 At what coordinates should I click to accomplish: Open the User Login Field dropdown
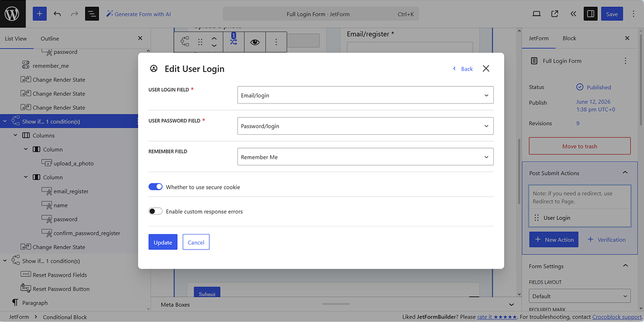(x=365, y=95)
